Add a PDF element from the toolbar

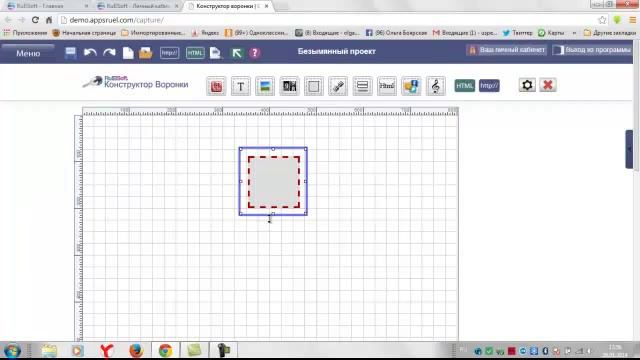click(216, 86)
